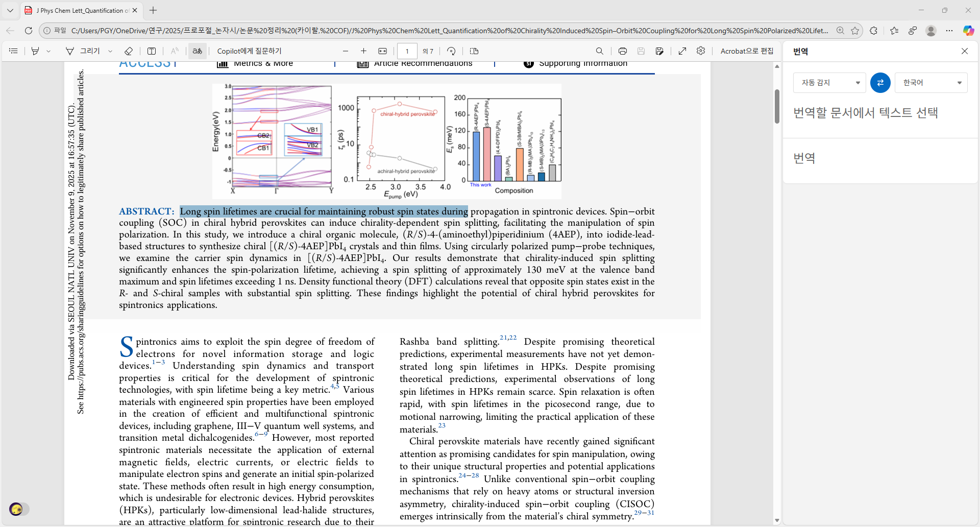
Task: Click Acrobat으로 편집 button
Action: click(x=747, y=51)
